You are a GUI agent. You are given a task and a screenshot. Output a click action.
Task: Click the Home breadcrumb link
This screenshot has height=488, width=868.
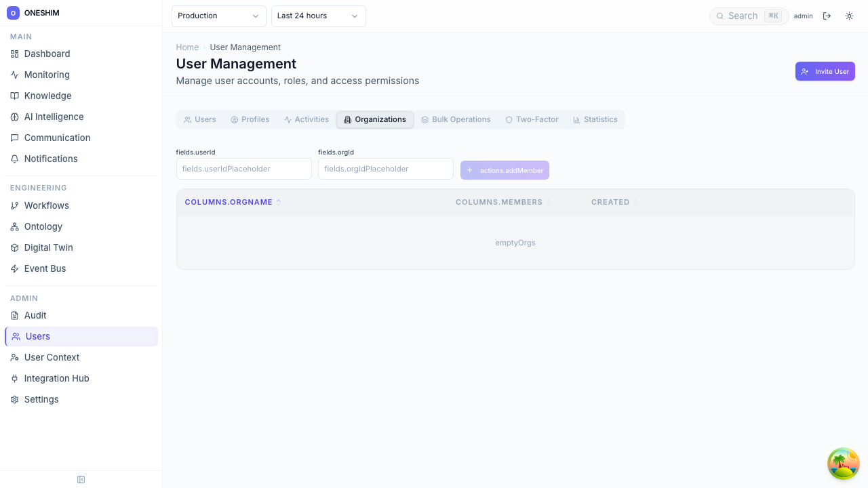coord(187,47)
